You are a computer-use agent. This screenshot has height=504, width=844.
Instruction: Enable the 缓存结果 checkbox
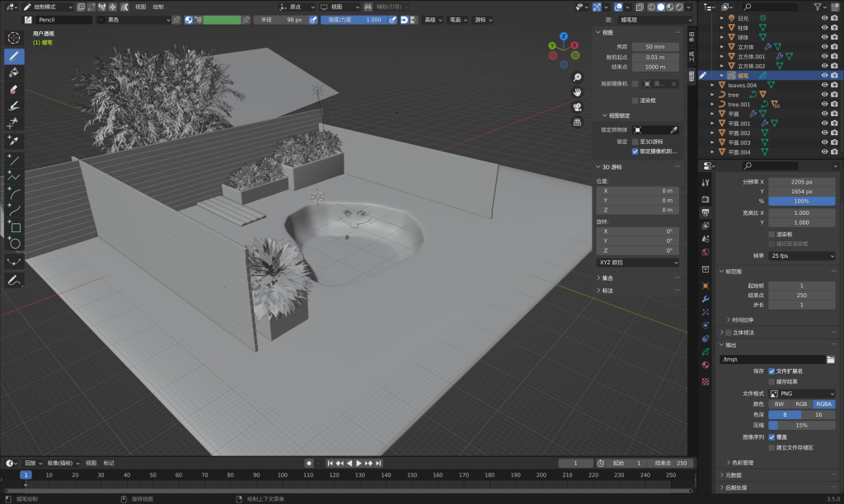[771, 381]
